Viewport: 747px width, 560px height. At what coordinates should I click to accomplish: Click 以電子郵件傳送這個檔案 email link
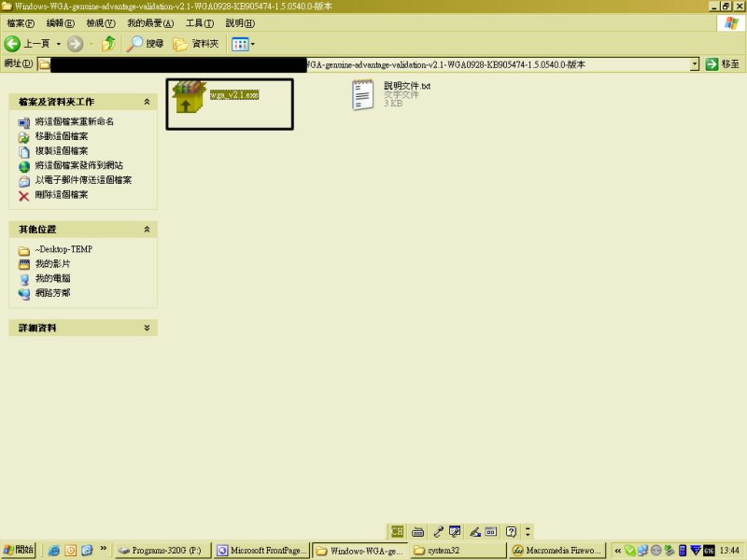tap(83, 180)
